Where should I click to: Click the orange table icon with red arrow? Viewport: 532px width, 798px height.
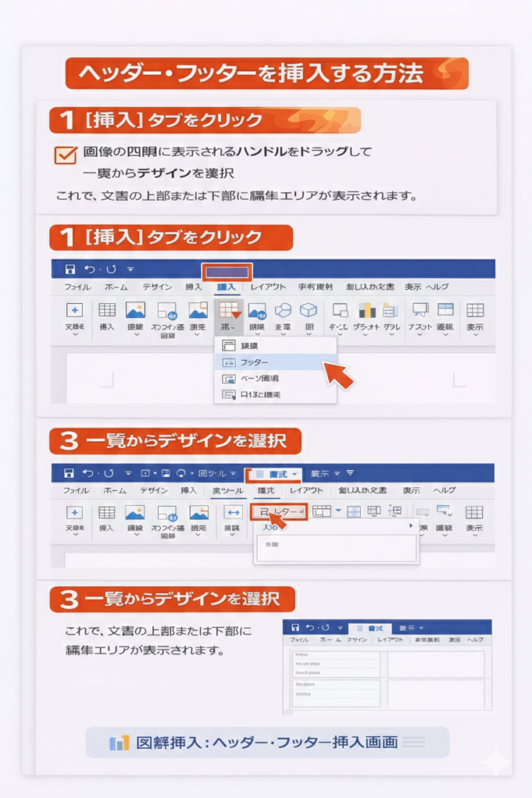click(x=228, y=310)
